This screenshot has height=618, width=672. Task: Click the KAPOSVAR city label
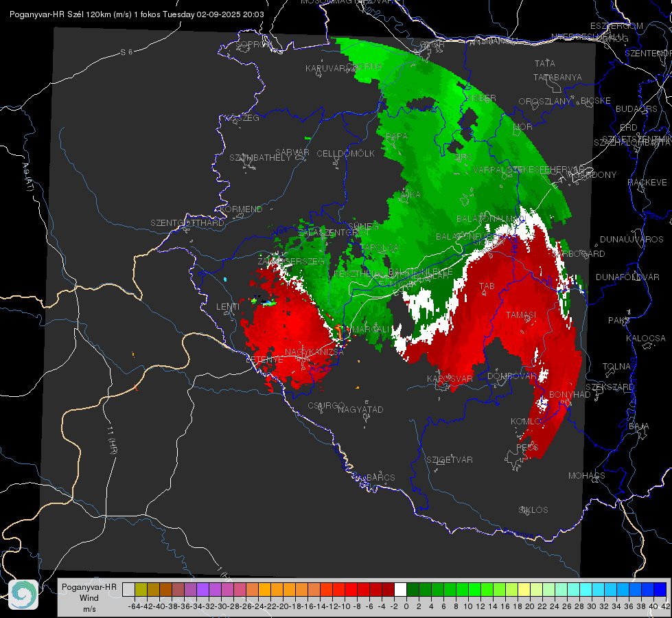point(450,379)
